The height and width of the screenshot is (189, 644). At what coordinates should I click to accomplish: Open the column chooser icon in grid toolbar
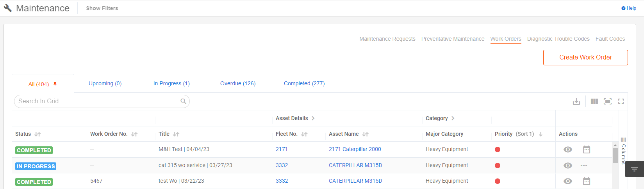(594, 101)
